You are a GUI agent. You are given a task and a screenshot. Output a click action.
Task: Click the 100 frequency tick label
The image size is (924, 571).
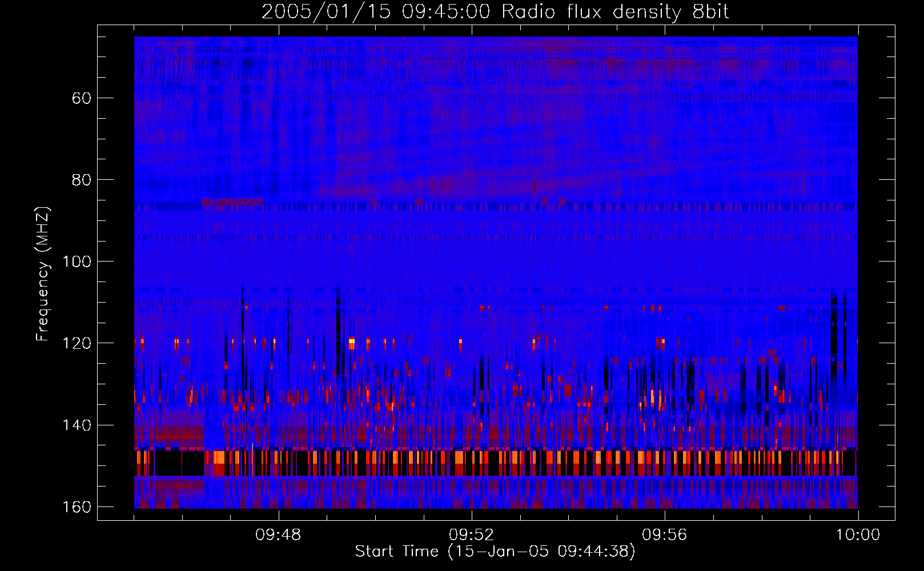pos(77,262)
